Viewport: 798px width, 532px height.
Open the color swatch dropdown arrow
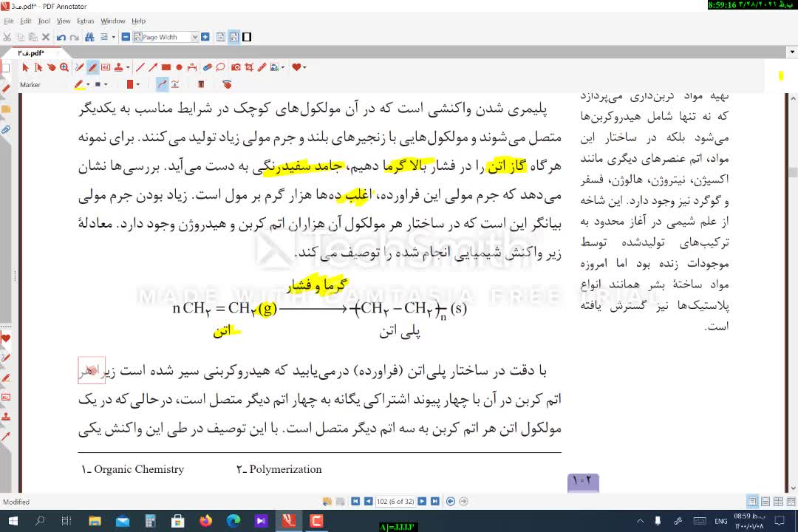[x=138, y=84]
